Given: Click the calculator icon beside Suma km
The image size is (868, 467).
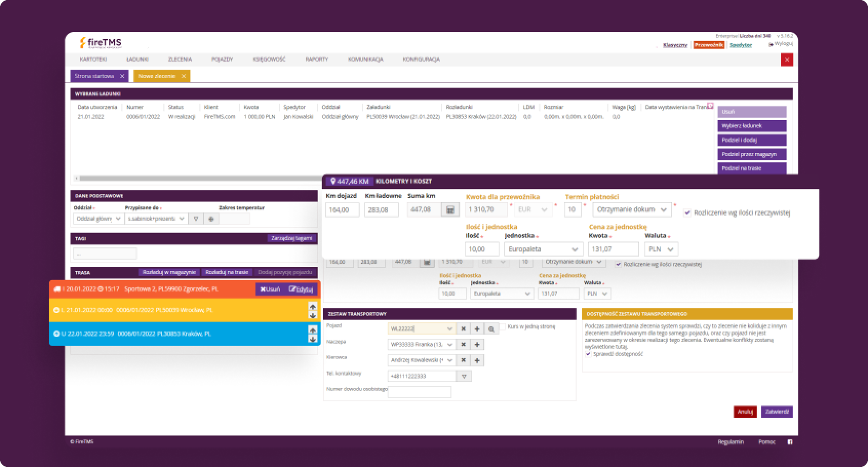Looking at the screenshot, I should coord(450,210).
